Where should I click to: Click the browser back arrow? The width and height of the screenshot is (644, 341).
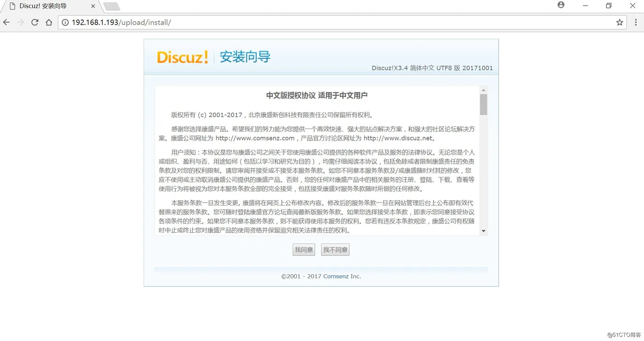pos(6,22)
